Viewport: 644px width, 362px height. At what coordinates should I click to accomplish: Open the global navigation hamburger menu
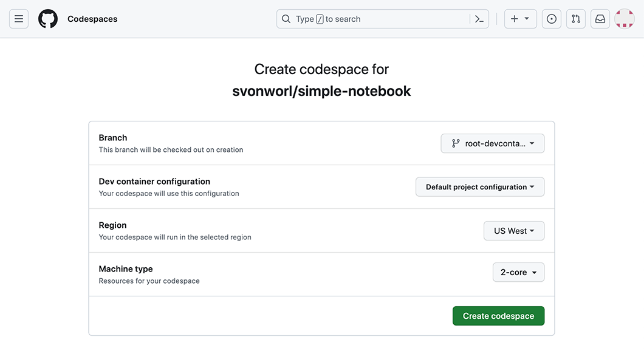click(x=18, y=18)
